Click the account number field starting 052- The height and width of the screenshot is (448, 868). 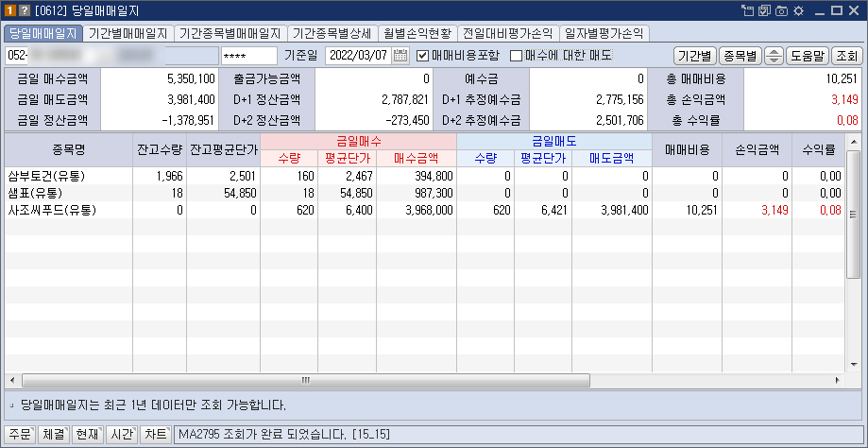(x=111, y=56)
